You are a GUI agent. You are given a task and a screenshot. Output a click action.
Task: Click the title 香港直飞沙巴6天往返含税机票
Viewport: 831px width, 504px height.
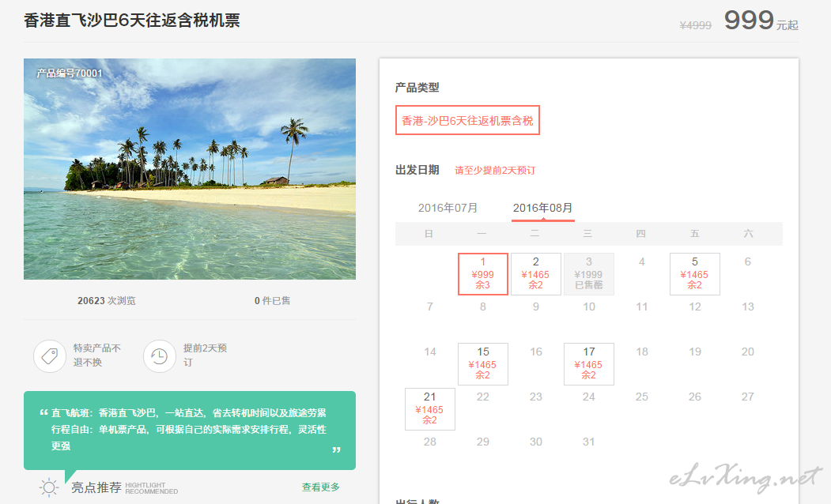pyautogui.click(x=132, y=20)
